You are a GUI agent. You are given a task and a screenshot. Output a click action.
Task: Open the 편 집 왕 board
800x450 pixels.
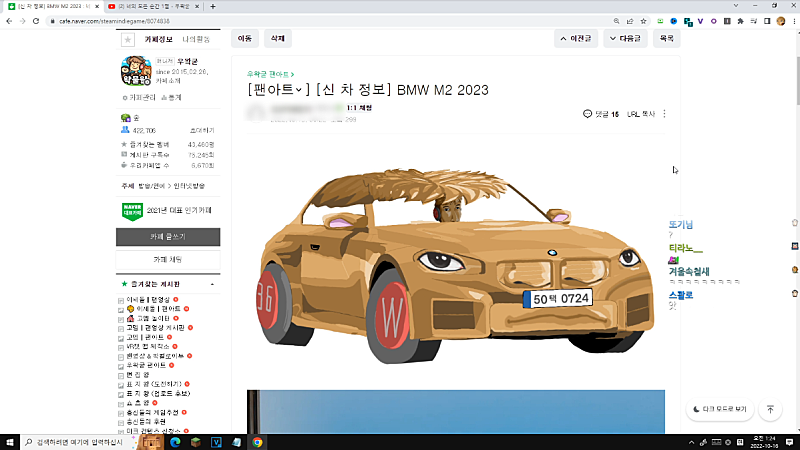(x=138, y=375)
